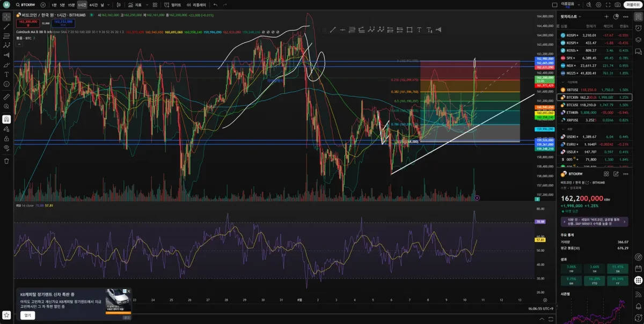Image resolution: width=644 pixels, height=324 pixels.
Task: Open the watchlist panel sidebar icon
Action: point(638,17)
